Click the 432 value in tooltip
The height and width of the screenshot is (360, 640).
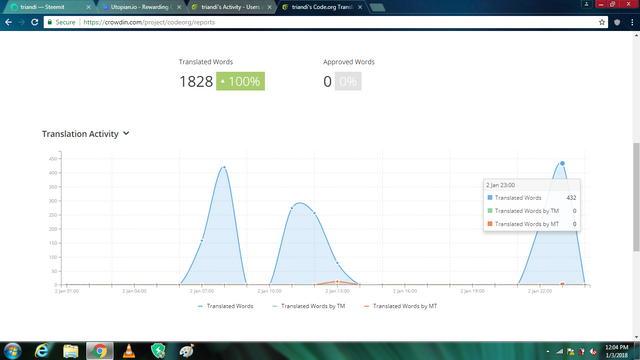coord(571,198)
